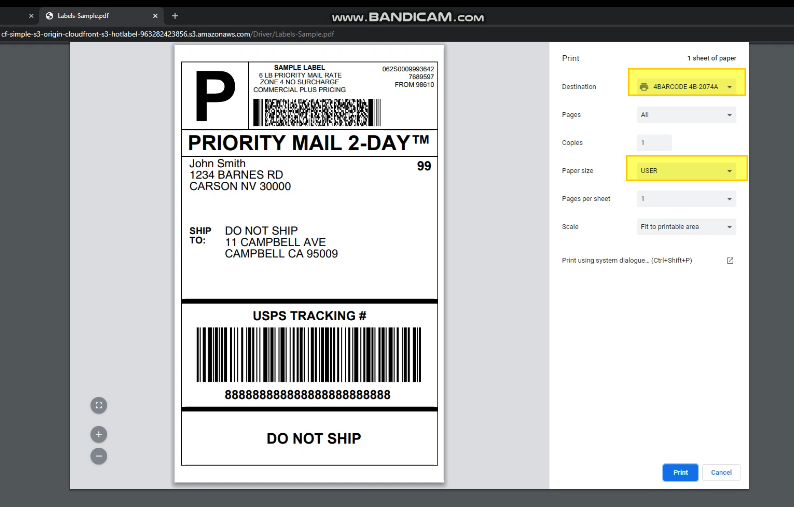
Task: Open the Destination 4BARCODE printer dropdown
Action: pyautogui.click(x=686, y=87)
